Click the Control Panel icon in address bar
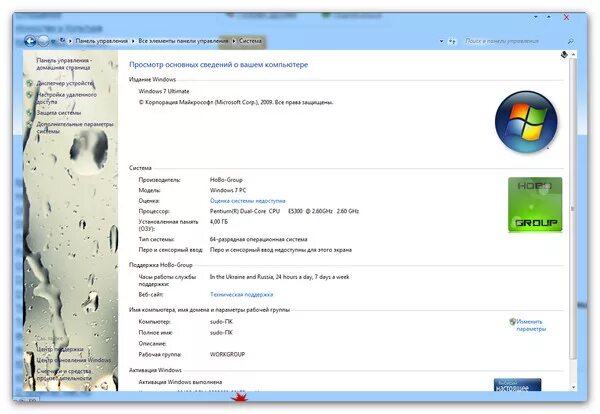Image resolution: width=600 pixels, height=414 pixels. tap(62, 41)
